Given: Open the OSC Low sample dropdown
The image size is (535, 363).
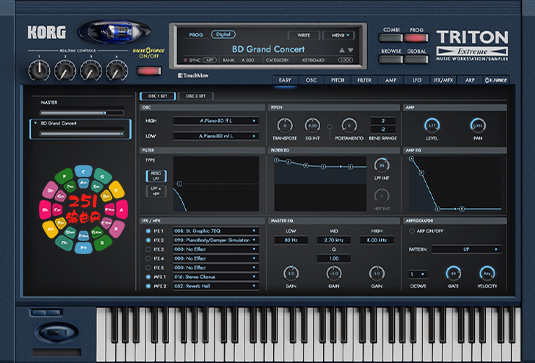Looking at the screenshot, I should [x=216, y=136].
